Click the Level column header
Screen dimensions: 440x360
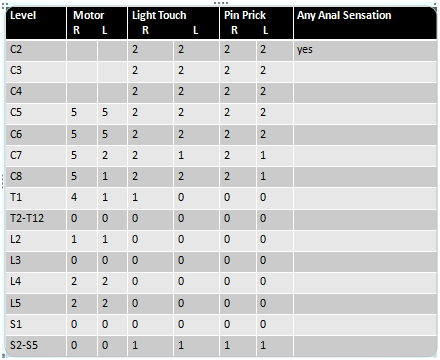point(36,23)
